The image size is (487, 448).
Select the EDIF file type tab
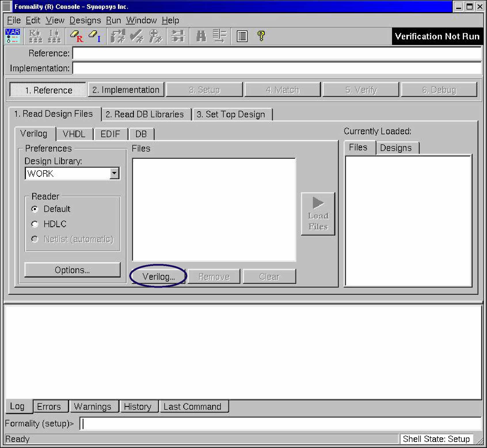pos(111,134)
